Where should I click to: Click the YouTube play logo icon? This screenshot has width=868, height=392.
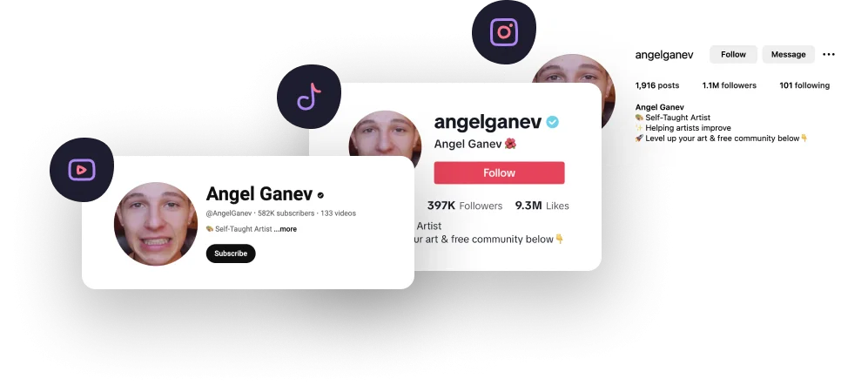click(x=82, y=170)
